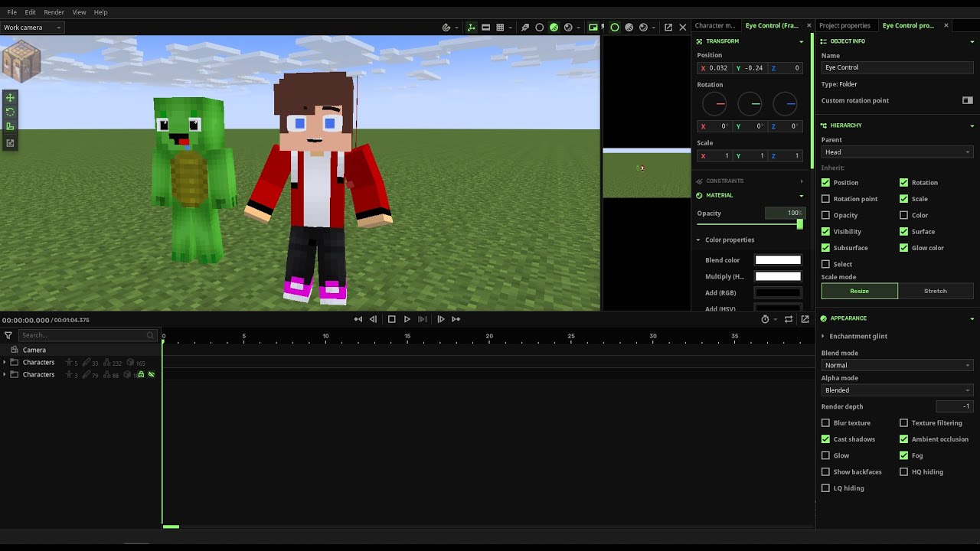
Task: Select the Resize scale mode button
Action: [859, 291]
